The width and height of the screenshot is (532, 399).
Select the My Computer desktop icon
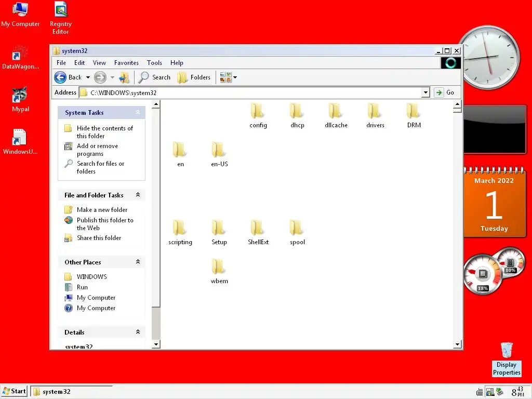pos(20,15)
